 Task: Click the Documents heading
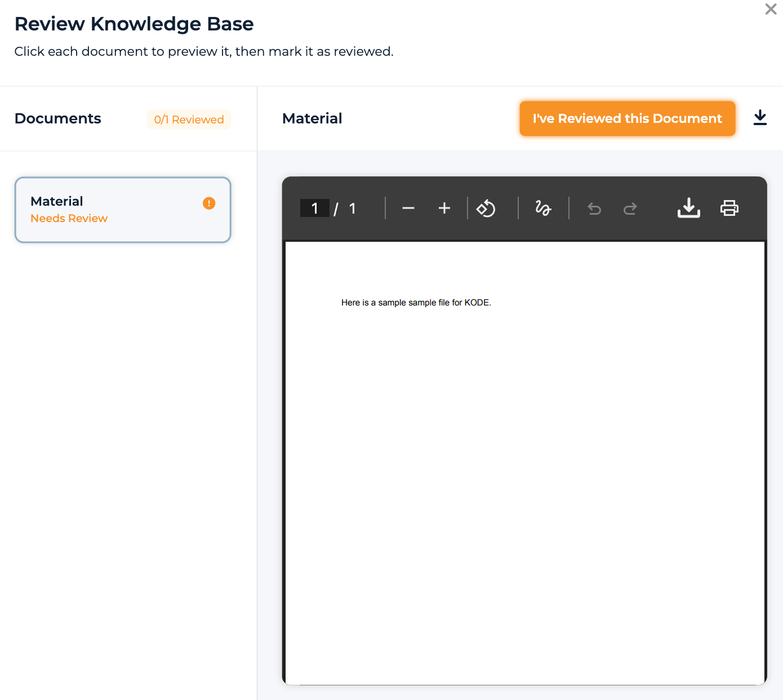(x=58, y=118)
